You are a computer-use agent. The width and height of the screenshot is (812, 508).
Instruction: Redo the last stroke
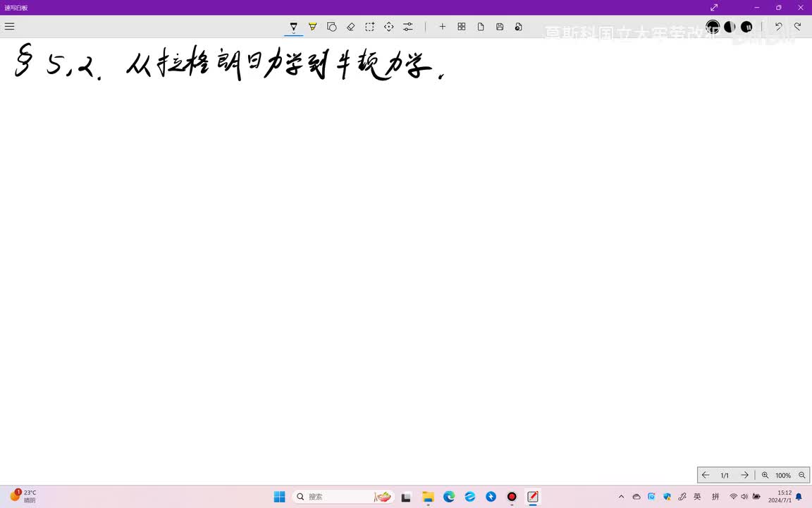coord(797,26)
